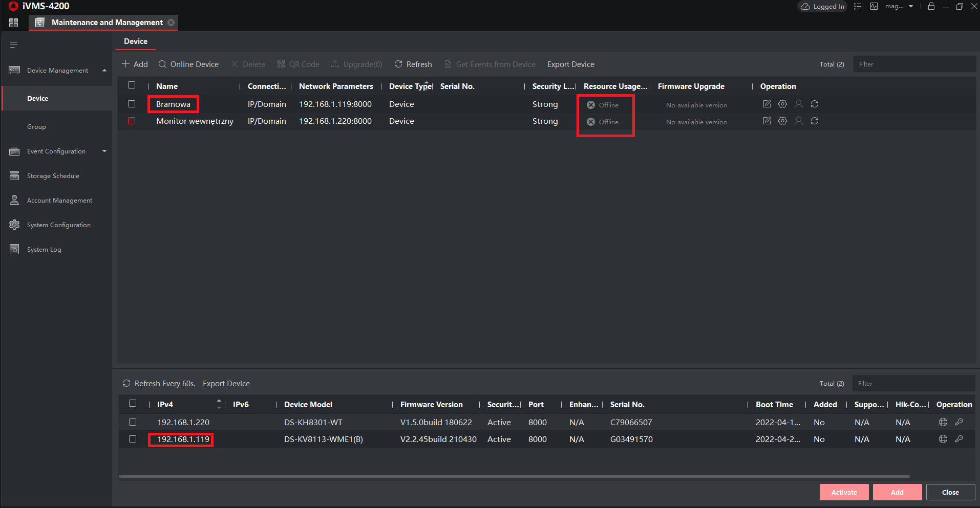Open System Log in sidebar
Viewport: 980px width, 508px height.
pyautogui.click(x=44, y=250)
